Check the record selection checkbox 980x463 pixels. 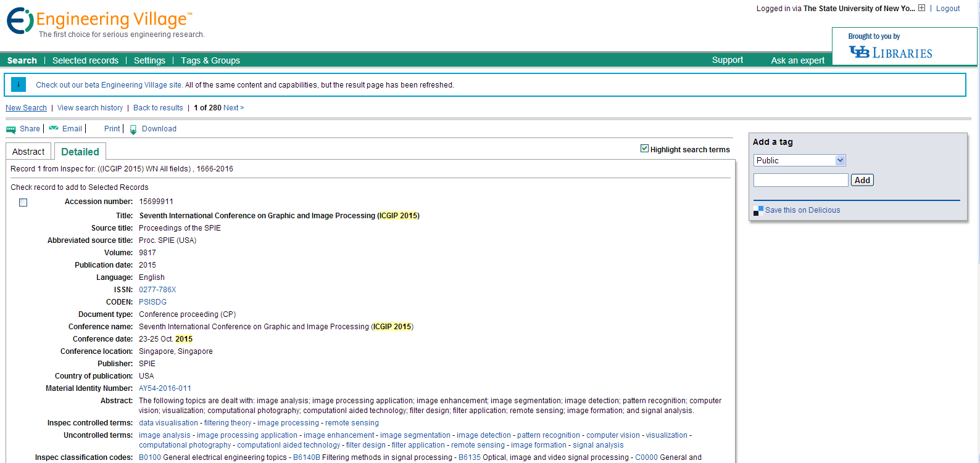coord(23,202)
